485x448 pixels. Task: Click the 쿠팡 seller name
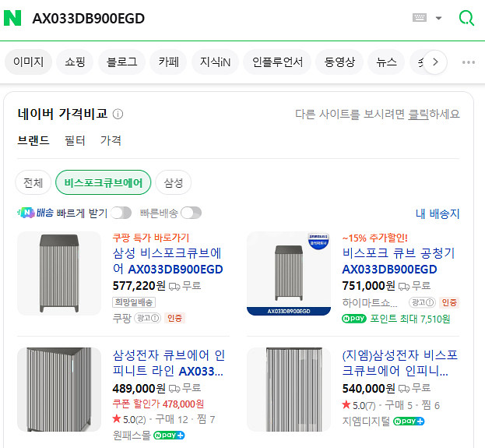coord(122,319)
